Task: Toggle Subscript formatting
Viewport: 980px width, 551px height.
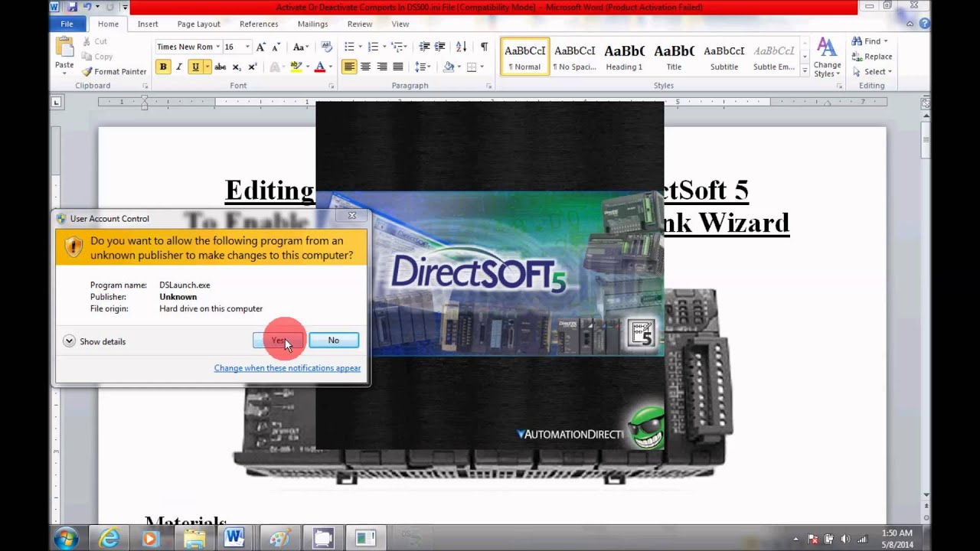Action: tap(236, 67)
